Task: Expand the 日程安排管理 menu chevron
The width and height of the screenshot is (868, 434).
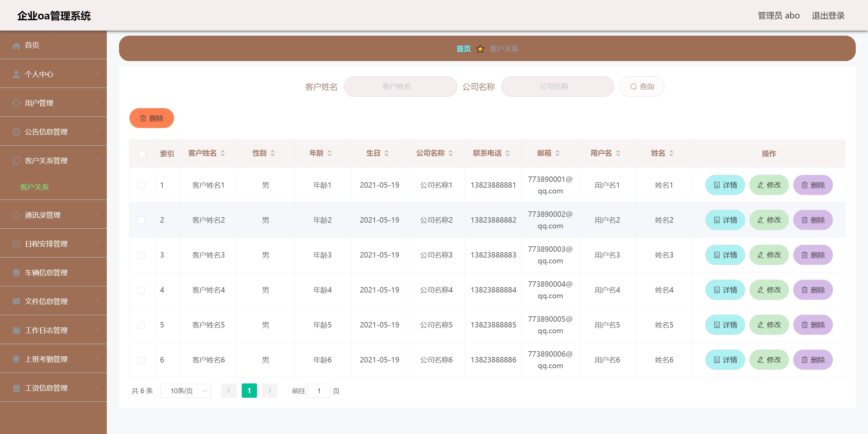Action: click(x=97, y=243)
